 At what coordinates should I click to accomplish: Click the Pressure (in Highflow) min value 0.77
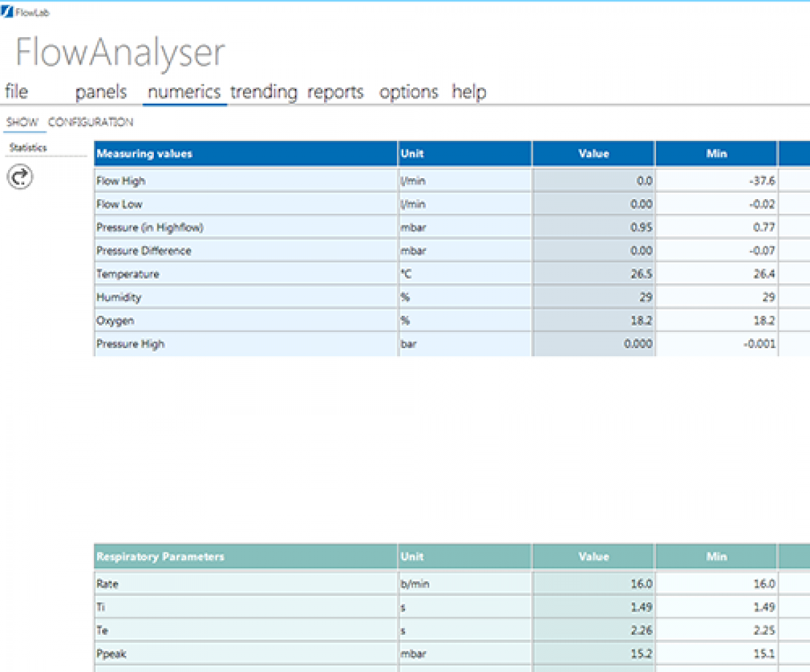pyautogui.click(x=717, y=227)
